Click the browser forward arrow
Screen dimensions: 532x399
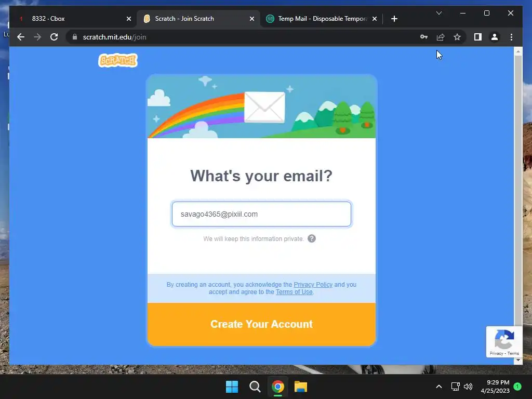click(x=37, y=37)
